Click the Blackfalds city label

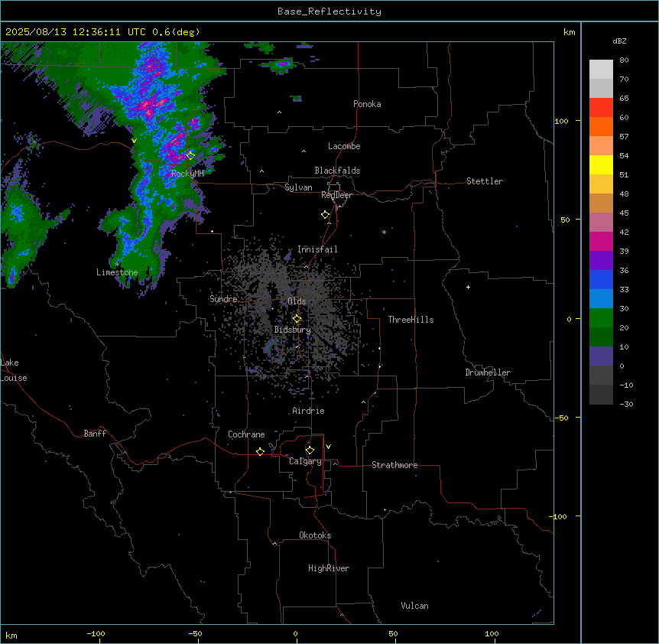(337, 171)
